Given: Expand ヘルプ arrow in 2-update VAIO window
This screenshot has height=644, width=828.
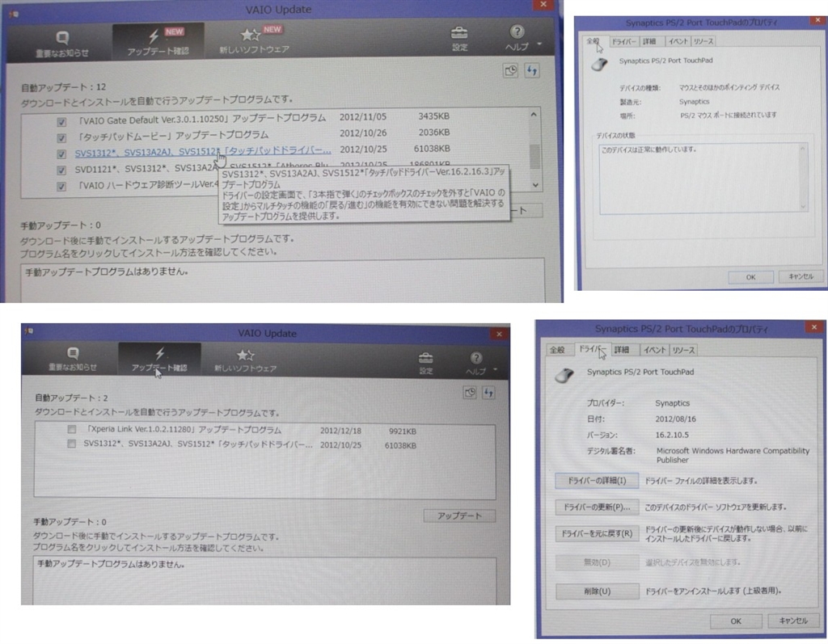Looking at the screenshot, I should [495, 369].
